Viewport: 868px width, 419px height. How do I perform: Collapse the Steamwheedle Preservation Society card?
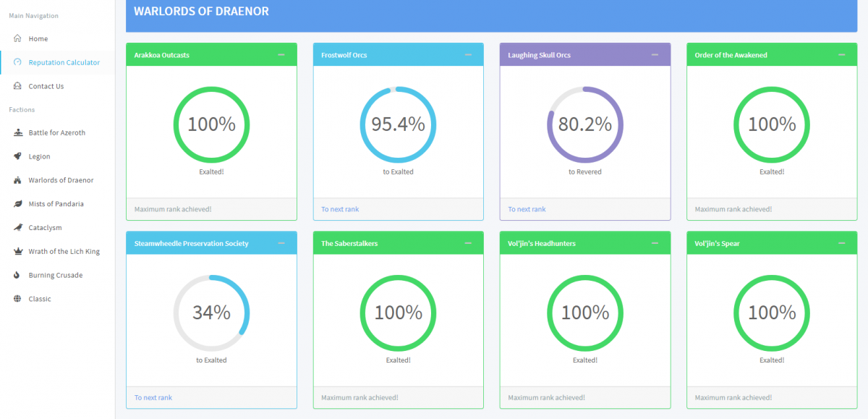click(x=281, y=243)
